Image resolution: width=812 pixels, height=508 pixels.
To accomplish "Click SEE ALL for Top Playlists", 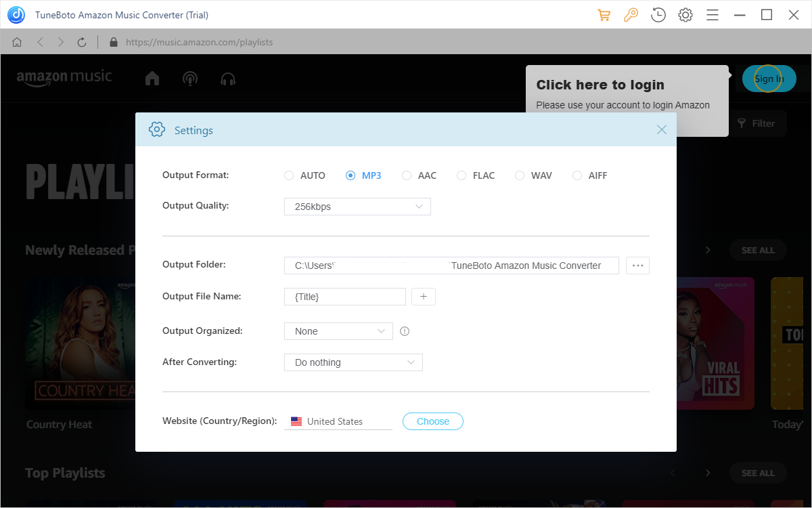I will (758, 473).
